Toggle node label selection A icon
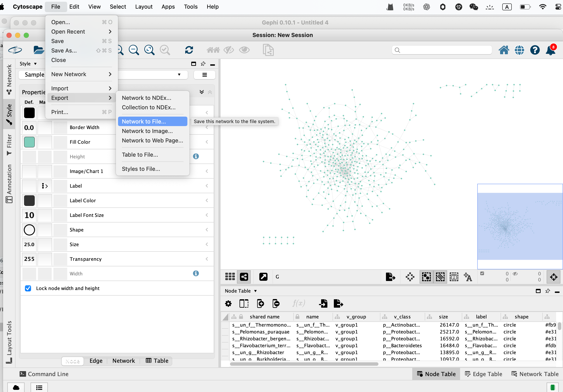563x392 pixels. pyautogui.click(x=468, y=277)
